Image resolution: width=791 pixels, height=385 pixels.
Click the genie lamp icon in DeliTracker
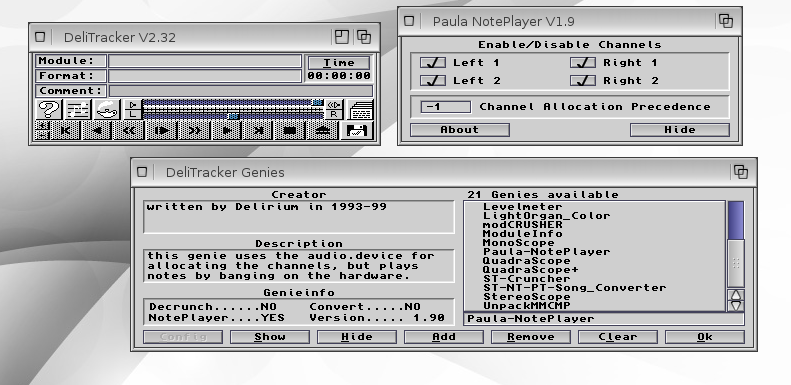[107, 109]
